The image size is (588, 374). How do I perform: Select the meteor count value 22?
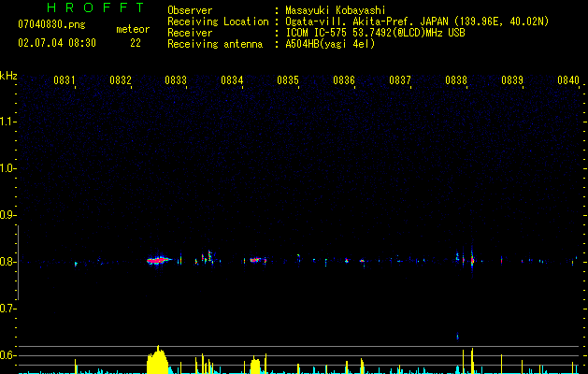click(x=136, y=43)
